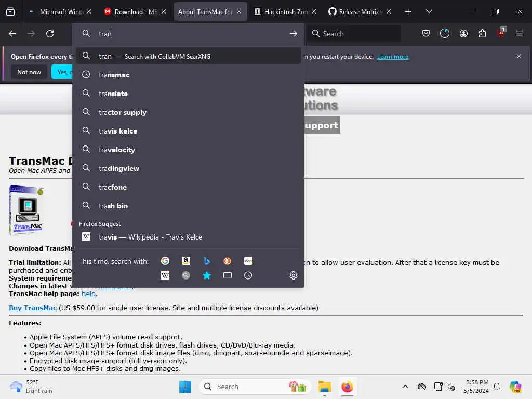
Task: Open the circular timer icon in toolbar
Action: tap(445, 33)
